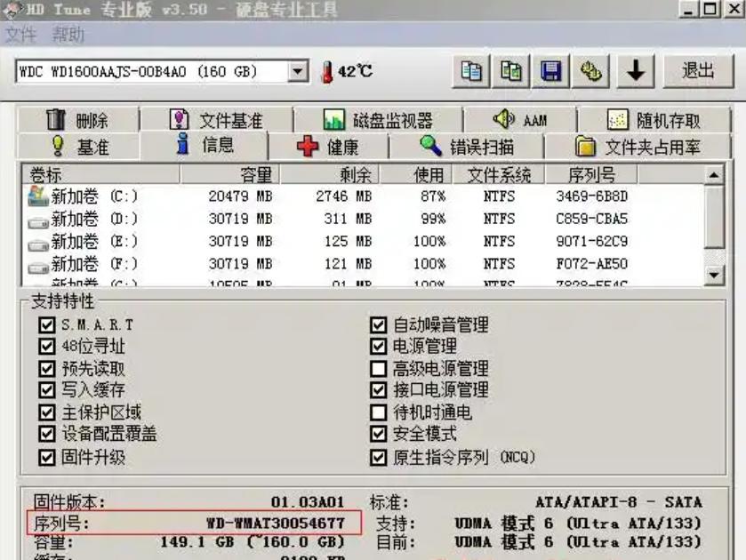This screenshot has height=560, width=746.
Task: Toggle the 设备配置覆盖 checkbox
Action: (x=46, y=434)
